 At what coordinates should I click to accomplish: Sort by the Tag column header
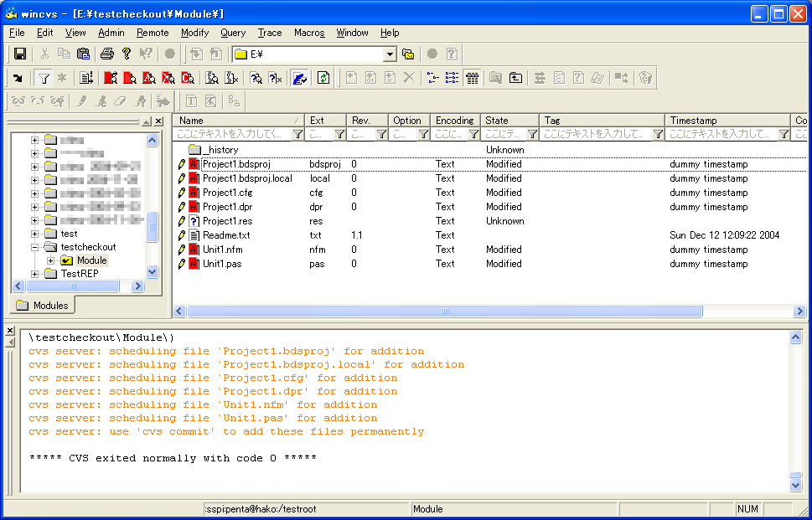(x=603, y=121)
